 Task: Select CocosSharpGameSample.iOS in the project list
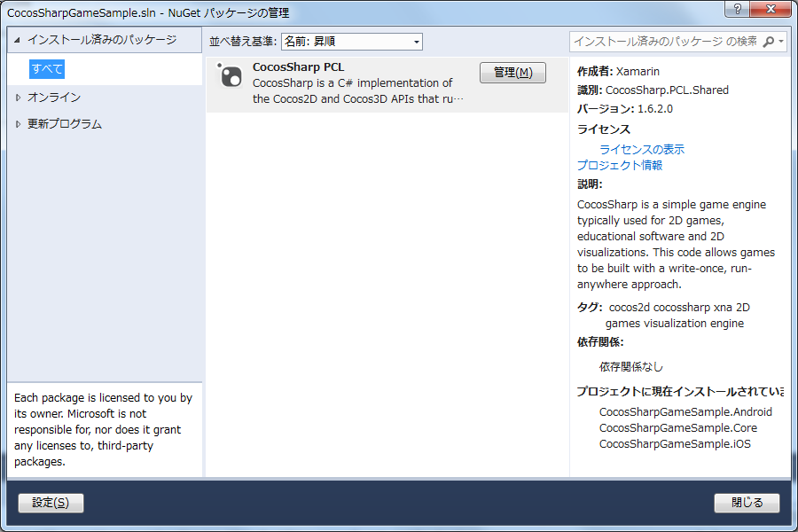pyautogui.click(x=674, y=442)
